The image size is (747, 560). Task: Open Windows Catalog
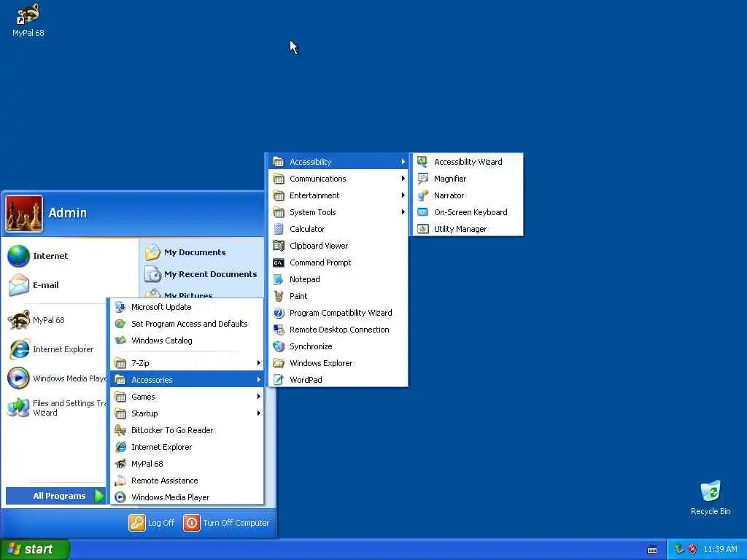187,341
